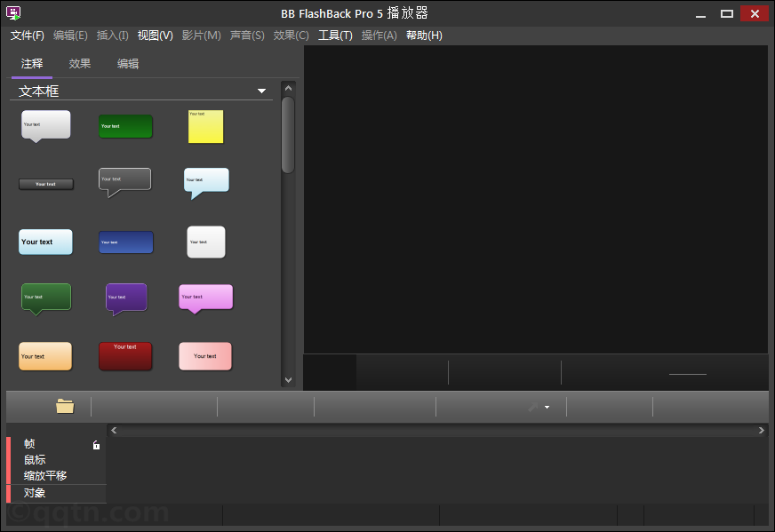Toggle the lock icon on the 帧 track
The image size is (775, 532).
96,445
